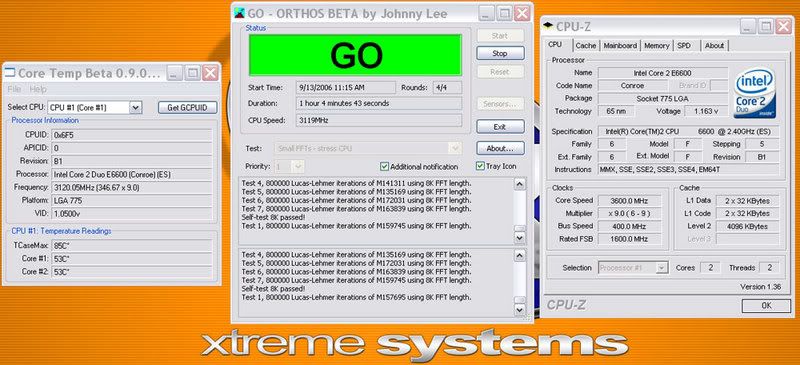
Task: Click scroll-down arrow in lower ORTHOS log
Action: pyautogui.click(x=519, y=309)
